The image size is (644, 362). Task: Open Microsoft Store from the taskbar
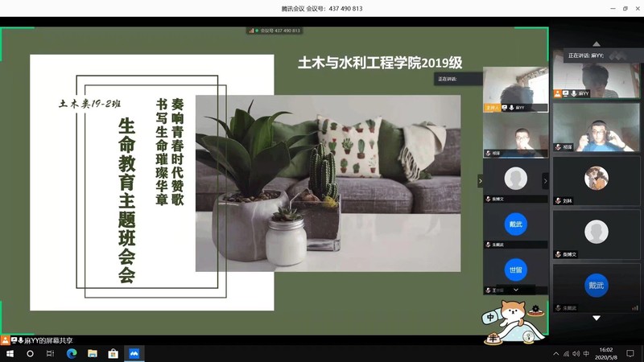[x=114, y=353]
